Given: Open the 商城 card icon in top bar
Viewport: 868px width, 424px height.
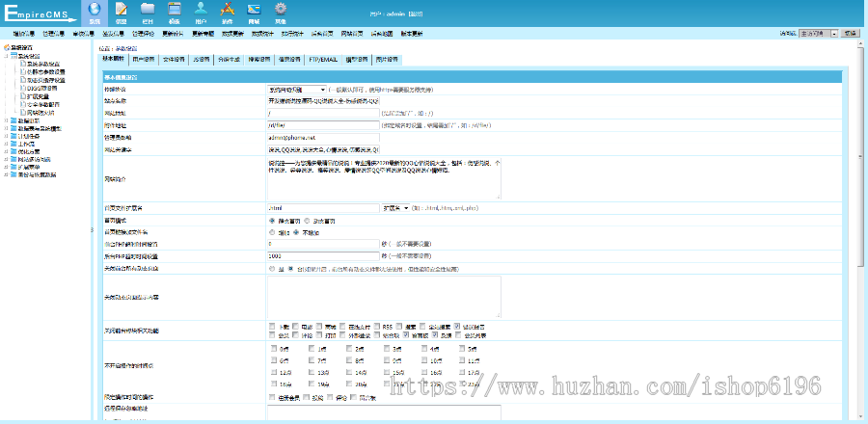Looking at the screenshot, I should (x=254, y=10).
